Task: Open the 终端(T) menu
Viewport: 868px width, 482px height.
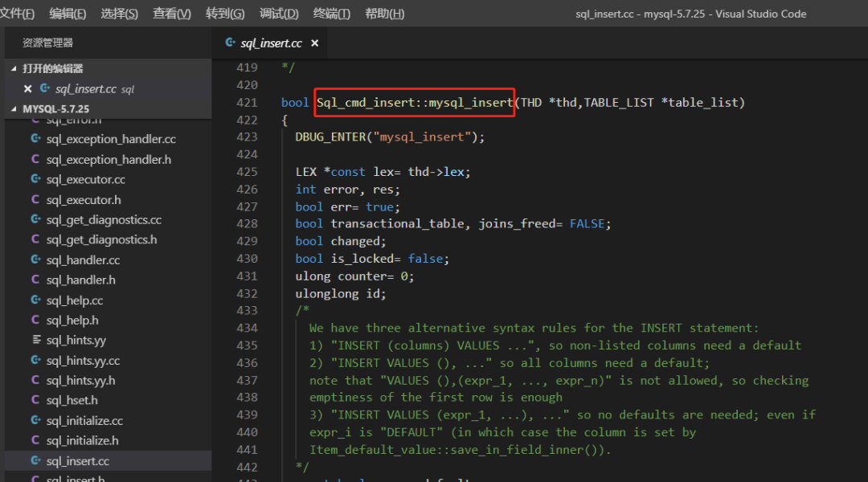Action: [332, 14]
